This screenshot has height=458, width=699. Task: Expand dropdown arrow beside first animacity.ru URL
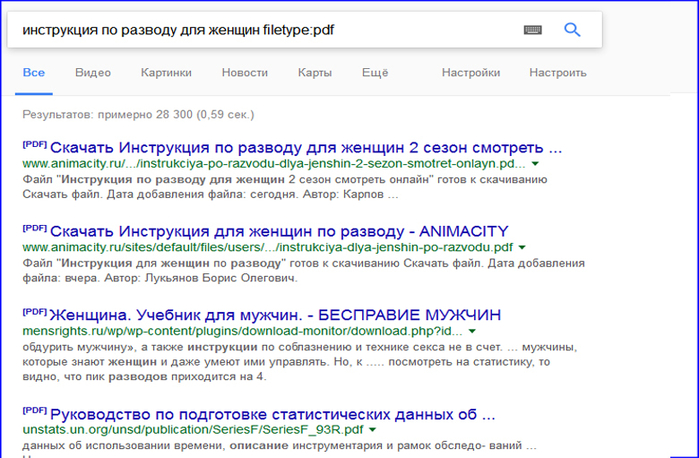click(x=535, y=163)
